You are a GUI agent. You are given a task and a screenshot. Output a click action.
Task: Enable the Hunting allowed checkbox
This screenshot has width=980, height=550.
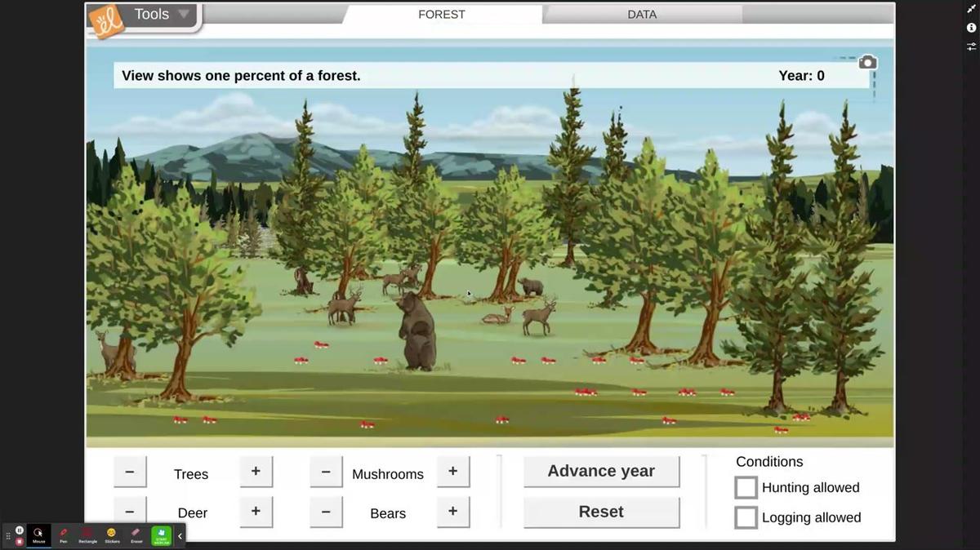(746, 488)
